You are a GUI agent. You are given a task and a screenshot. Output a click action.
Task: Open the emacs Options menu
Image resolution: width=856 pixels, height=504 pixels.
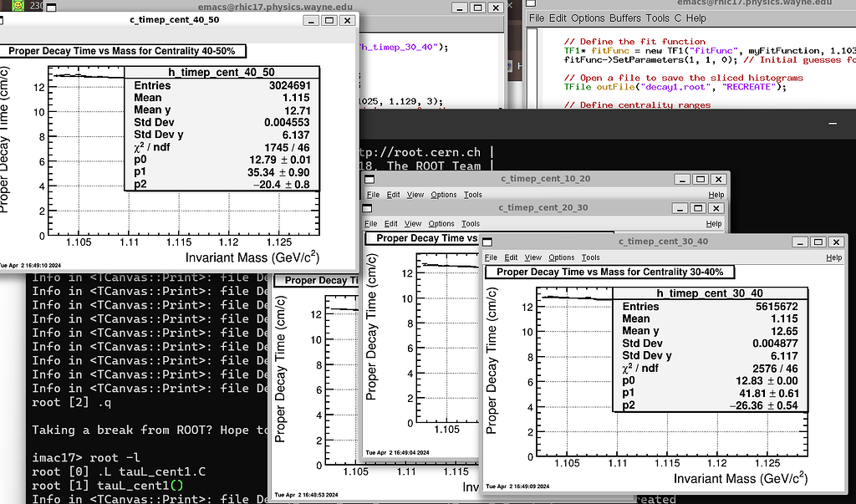(588, 18)
